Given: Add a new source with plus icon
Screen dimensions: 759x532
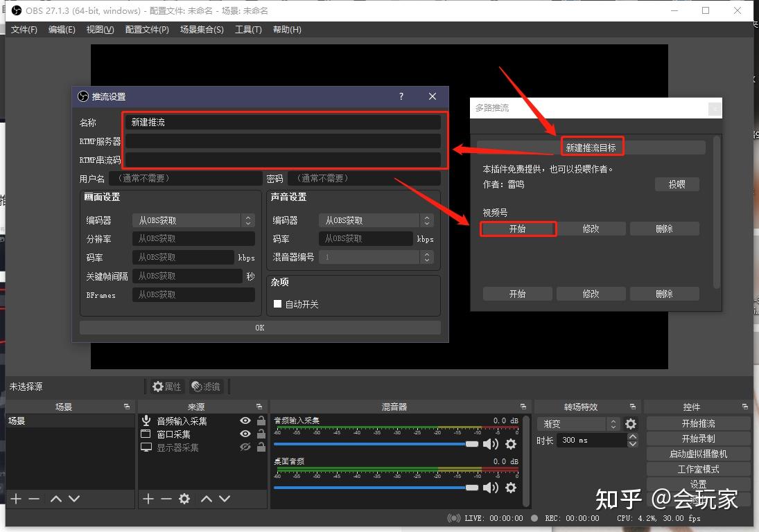Looking at the screenshot, I should 148,499.
